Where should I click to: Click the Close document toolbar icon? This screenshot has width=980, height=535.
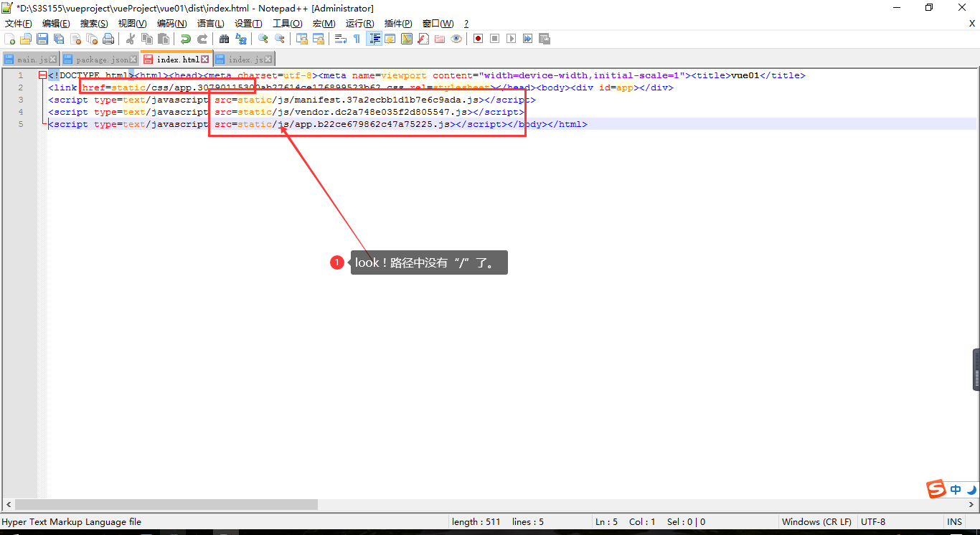(75, 39)
